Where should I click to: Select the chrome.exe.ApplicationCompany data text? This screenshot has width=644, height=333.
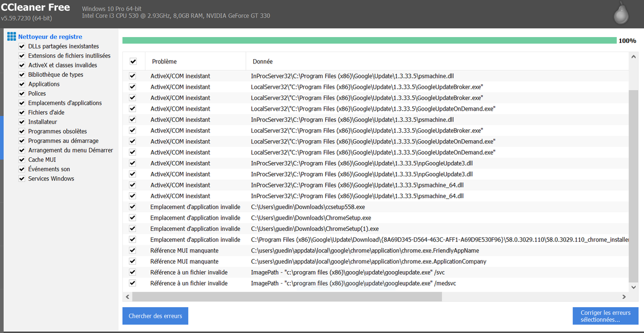tap(369, 262)
